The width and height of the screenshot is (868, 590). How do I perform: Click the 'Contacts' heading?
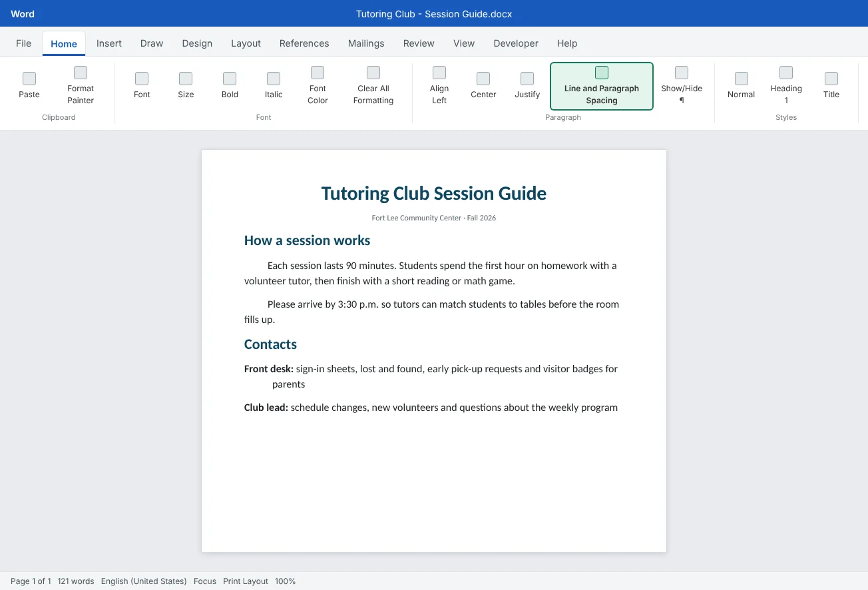click(x=270, y=344)
